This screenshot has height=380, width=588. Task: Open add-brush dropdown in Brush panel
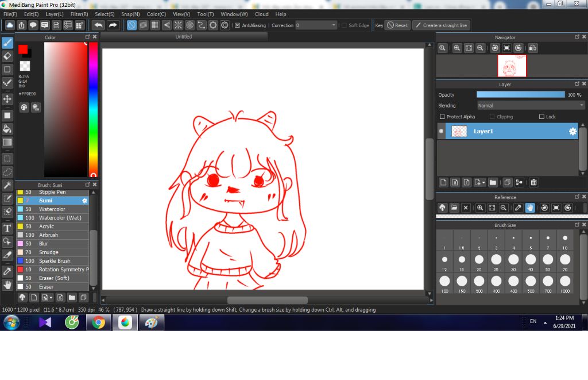point(51,298)
